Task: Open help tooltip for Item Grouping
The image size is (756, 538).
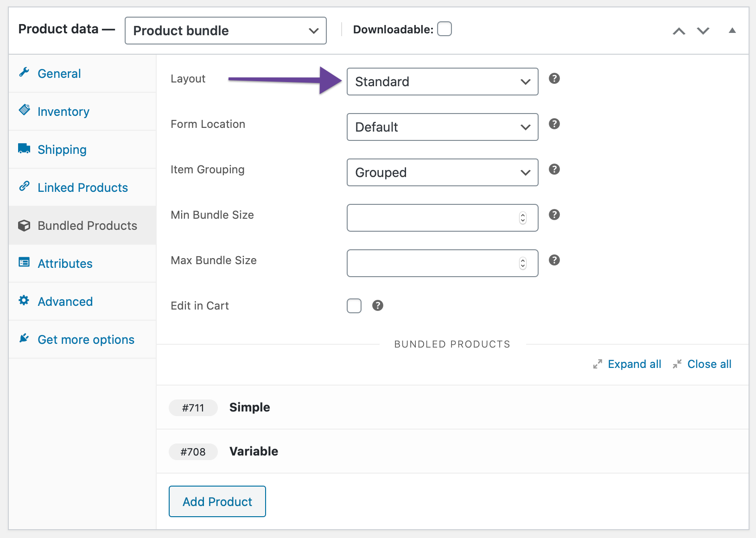Action: [x=554, y=169]
